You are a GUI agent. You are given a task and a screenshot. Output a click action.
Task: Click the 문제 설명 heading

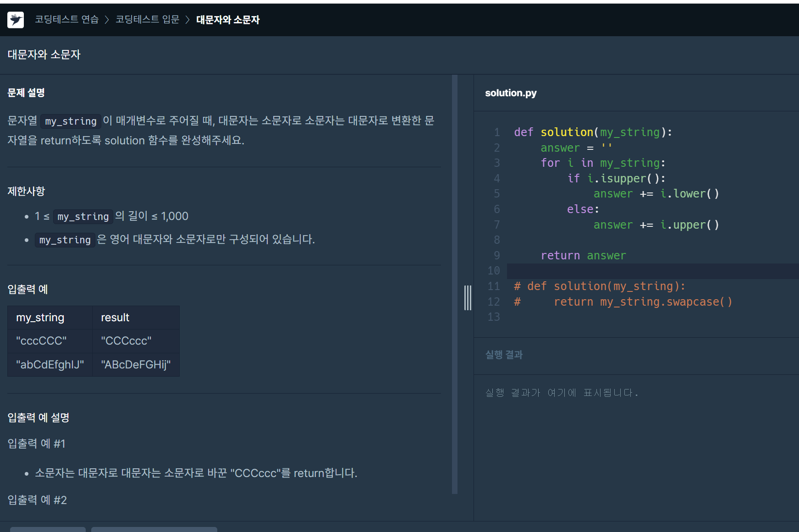26,93
